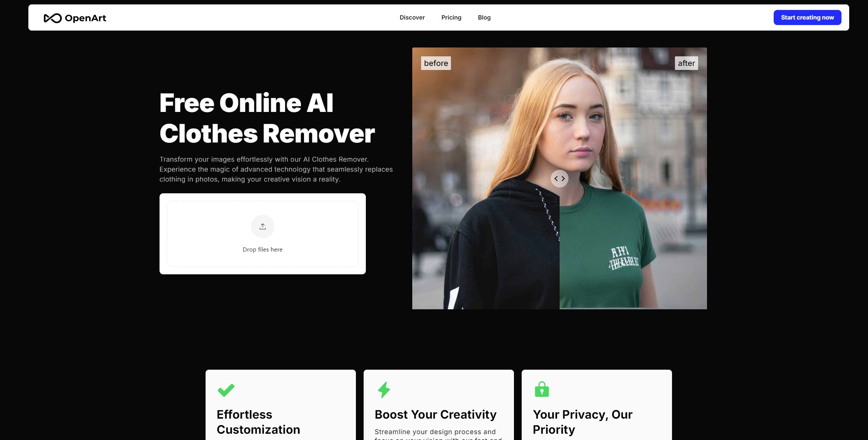Click the 'after' label on image
Viewport: 868px width, 440px height.
click(686, 63)
